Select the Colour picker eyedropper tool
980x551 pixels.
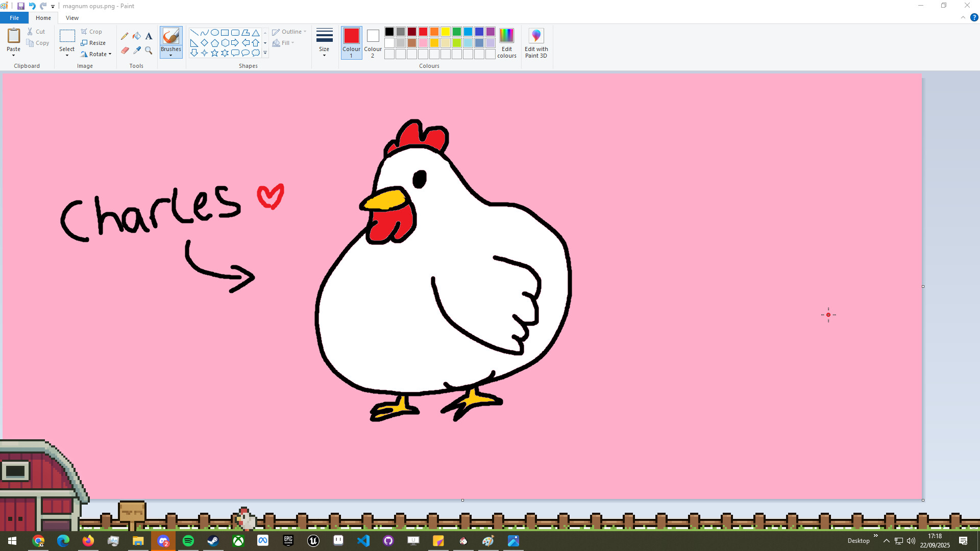136,51
